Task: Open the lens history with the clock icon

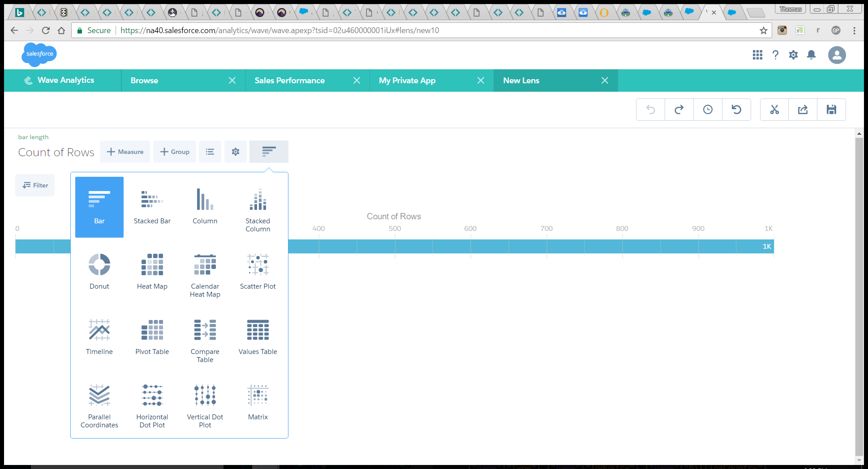Action: (x=708, y=109)
